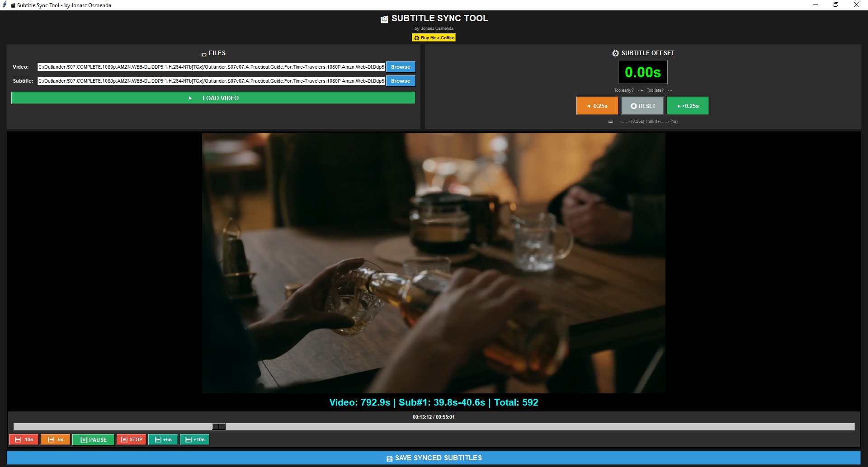Minimize the Subtitle Sync Tool window
This screenshot has width=868, height=467.
(x=816, y=5)
